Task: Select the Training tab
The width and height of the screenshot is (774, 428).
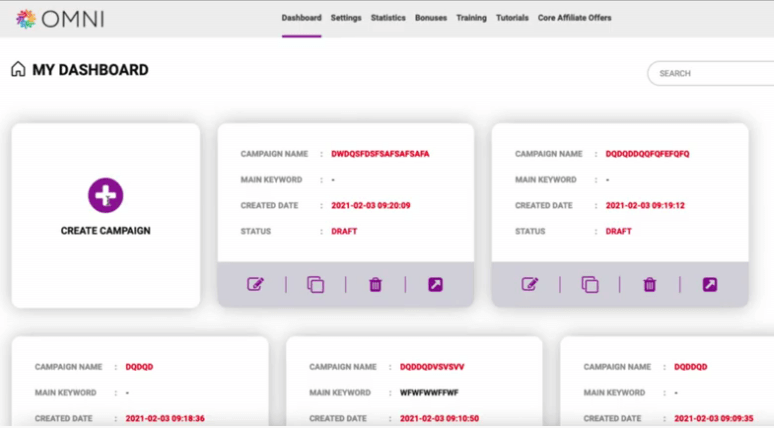Action: coord(471,18)
